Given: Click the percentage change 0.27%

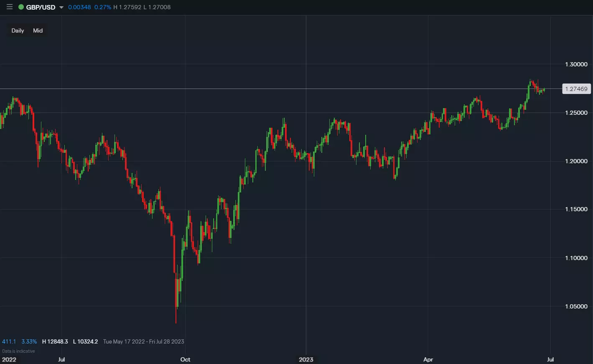Looking at the screenshot, I should coord(103,7).
